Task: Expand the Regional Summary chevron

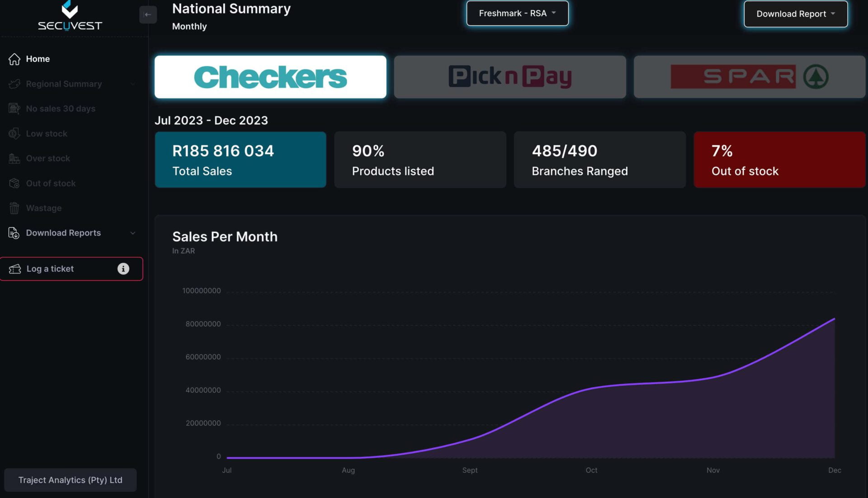Action: [133, 84]
